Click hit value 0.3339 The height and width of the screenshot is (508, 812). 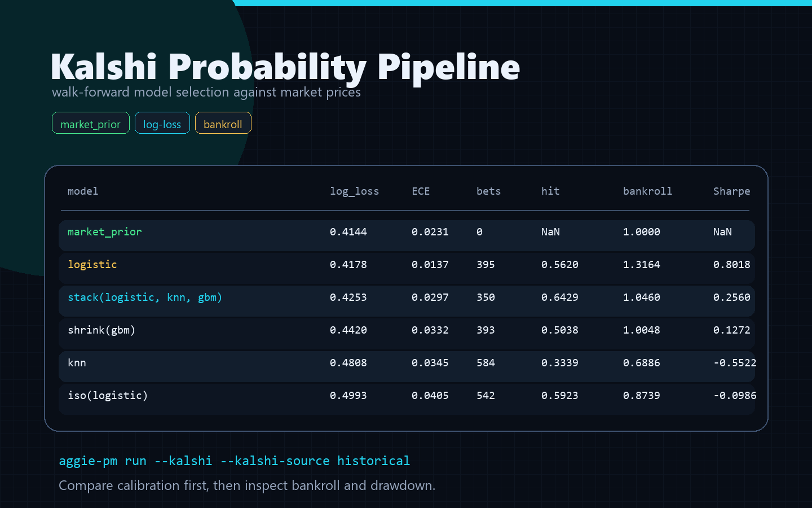coord(560,363)
